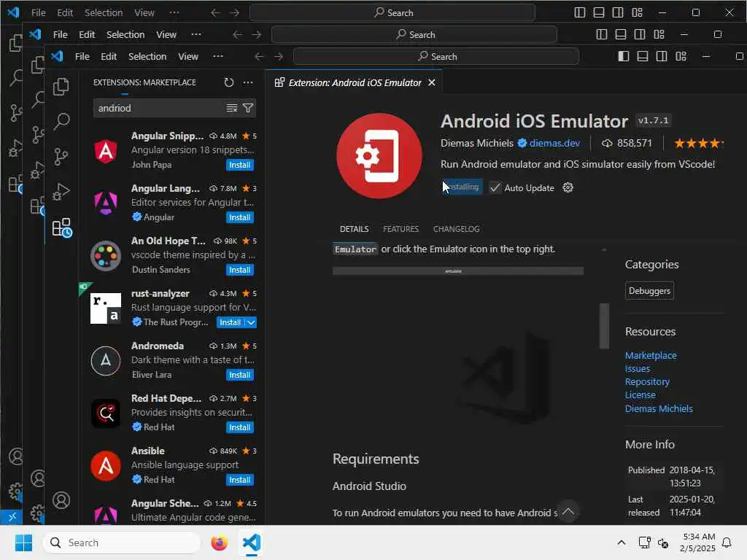This screenshot has width=747, height=560.
Task: Toggle primary side bar in front window
Action: tap(624, 56)
